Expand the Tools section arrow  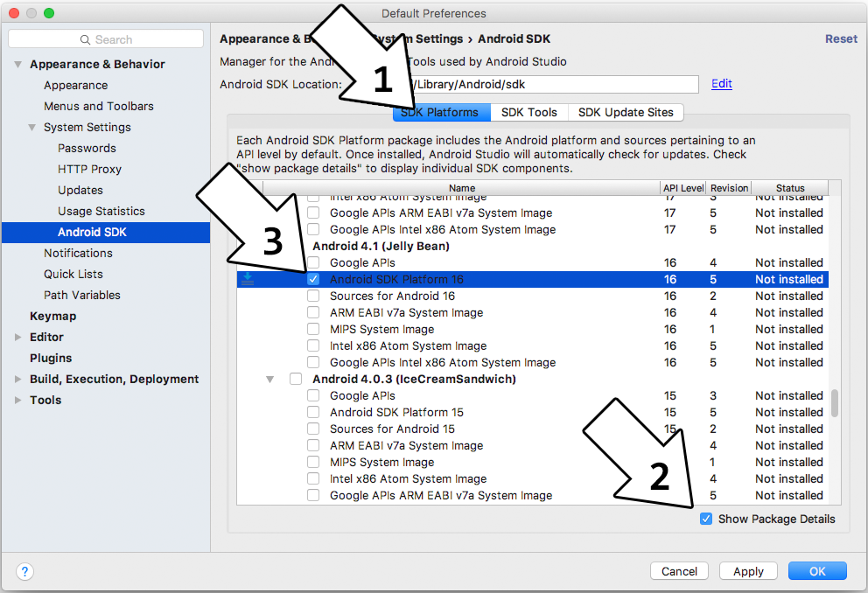tap(17, 400)
